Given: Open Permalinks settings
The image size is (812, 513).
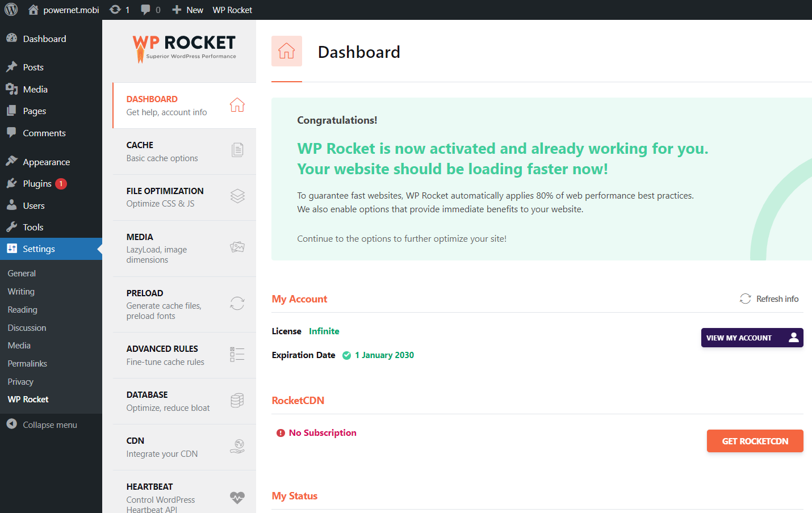Looking at the screenshot, I should tap(27, 364).
